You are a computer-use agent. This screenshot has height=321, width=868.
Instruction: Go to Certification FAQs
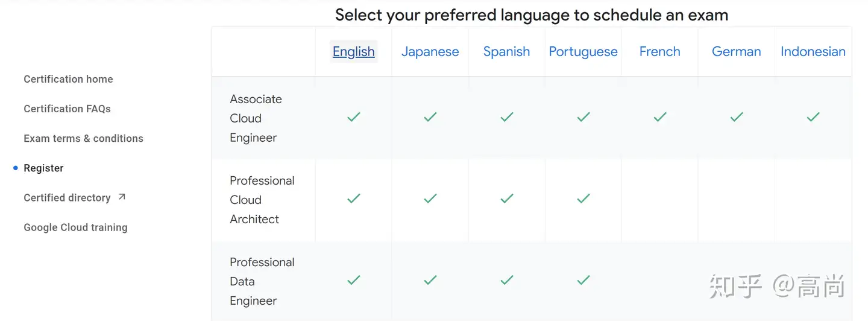[x=67, y=109]
